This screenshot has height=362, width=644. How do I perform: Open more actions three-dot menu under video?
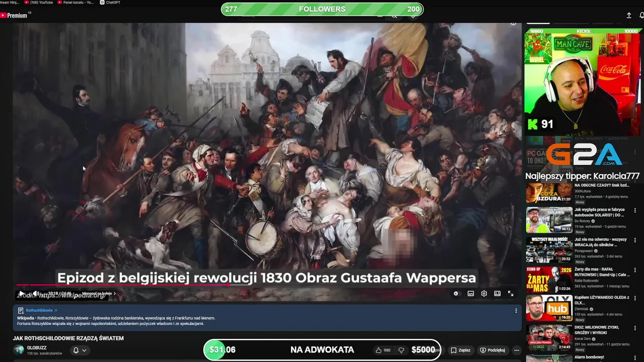[x=517, y=350]
